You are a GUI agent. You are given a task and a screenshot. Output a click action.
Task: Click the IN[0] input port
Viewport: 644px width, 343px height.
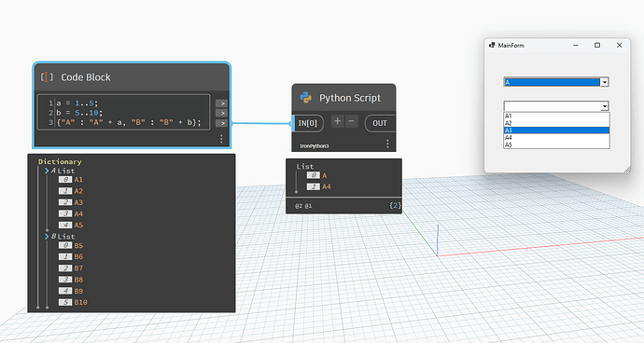[308, 123]
